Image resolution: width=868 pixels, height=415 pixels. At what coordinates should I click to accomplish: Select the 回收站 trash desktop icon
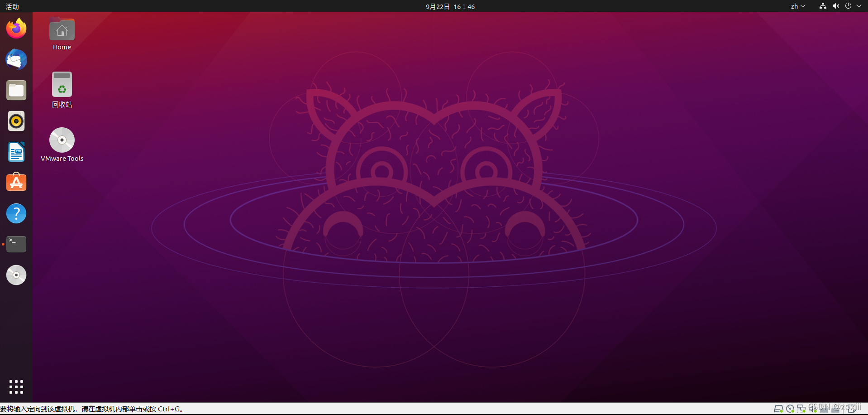click(62, 90)
